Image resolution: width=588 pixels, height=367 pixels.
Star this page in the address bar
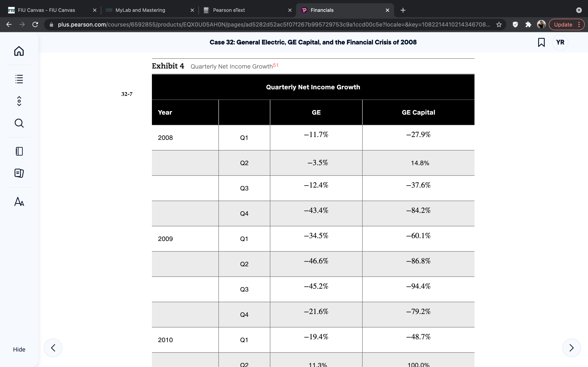click(499, 24)
